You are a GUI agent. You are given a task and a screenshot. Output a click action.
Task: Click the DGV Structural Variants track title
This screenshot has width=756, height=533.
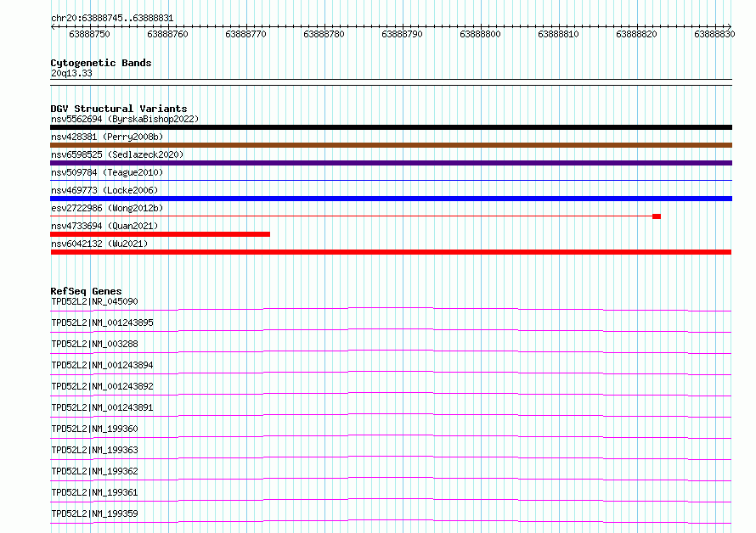pos(119,109)
